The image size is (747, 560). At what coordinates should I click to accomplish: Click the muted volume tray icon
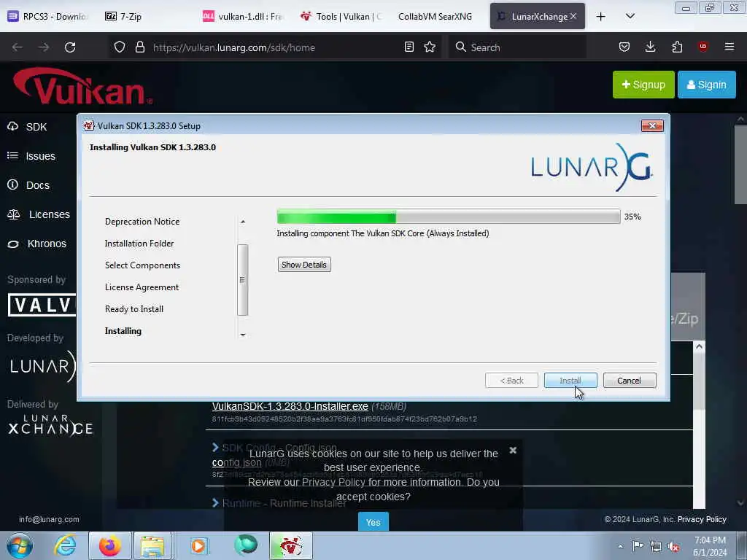click(x=673, y=546)
